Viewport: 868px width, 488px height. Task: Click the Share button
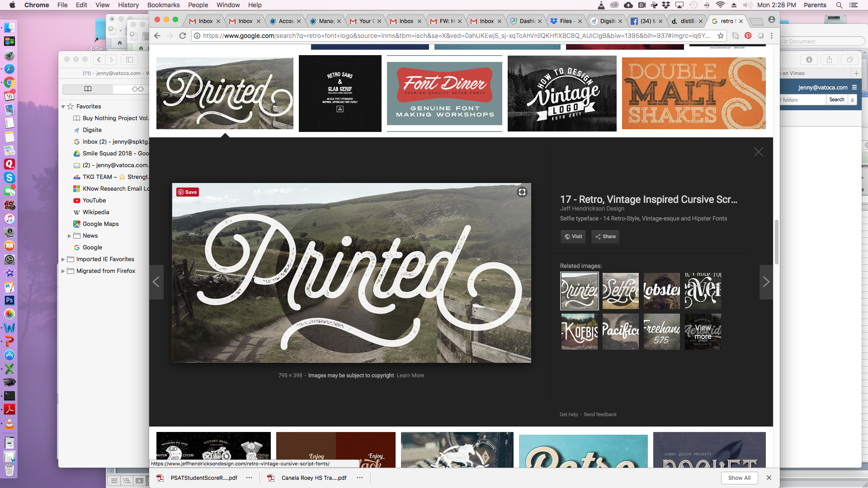[605, 236]
